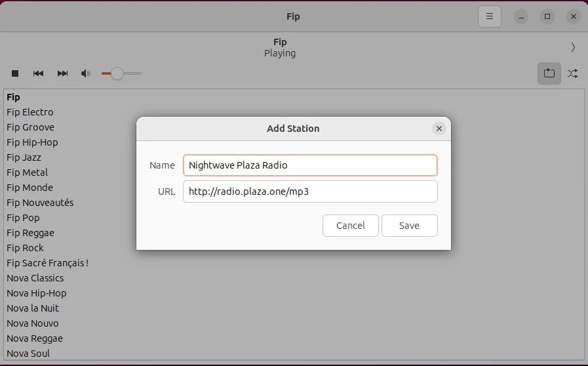This screenshot has height=366, width=588.
Task: Choose the Fip Reggae station
Action: tap(31, 233)
